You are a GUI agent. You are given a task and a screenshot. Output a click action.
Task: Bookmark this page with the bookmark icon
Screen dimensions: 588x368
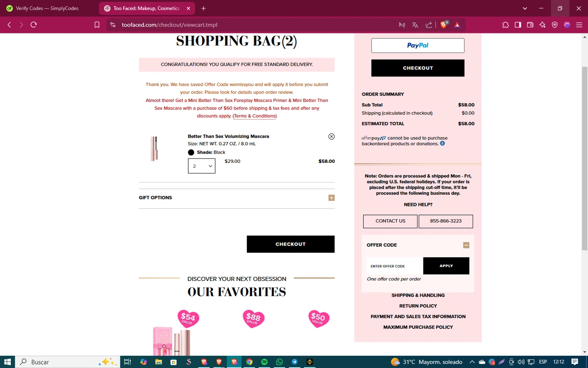[x=97, y=25]
